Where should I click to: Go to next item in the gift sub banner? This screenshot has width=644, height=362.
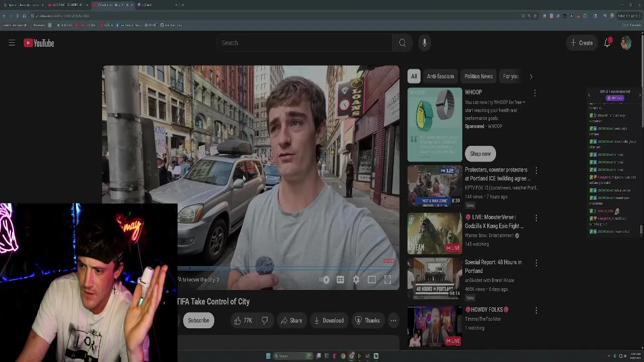[x=639, y=95]
